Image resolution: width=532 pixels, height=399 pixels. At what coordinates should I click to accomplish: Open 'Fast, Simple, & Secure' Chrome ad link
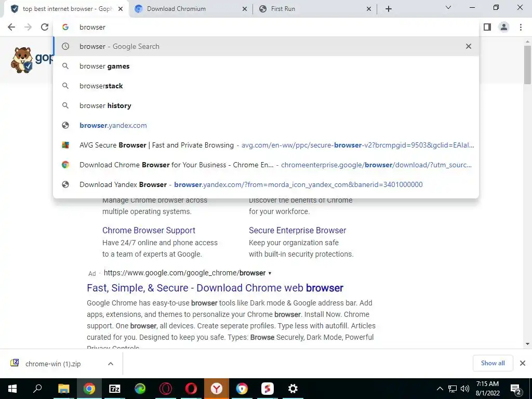(215, 288)
